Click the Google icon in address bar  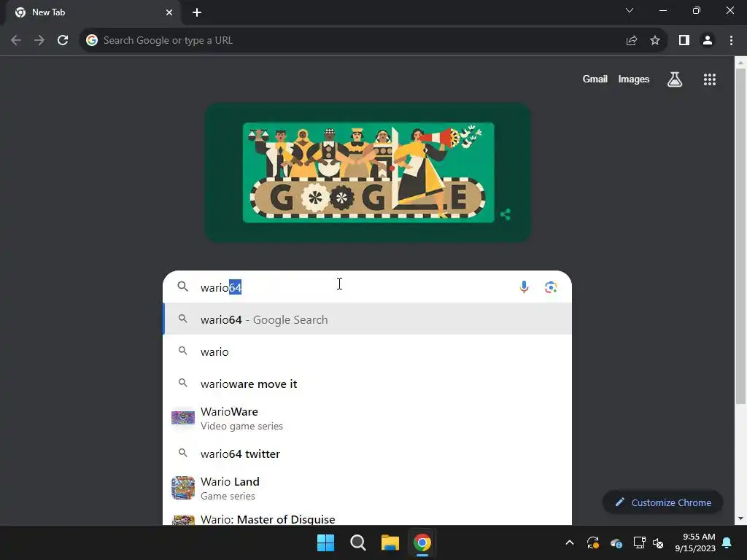[92, 41]
